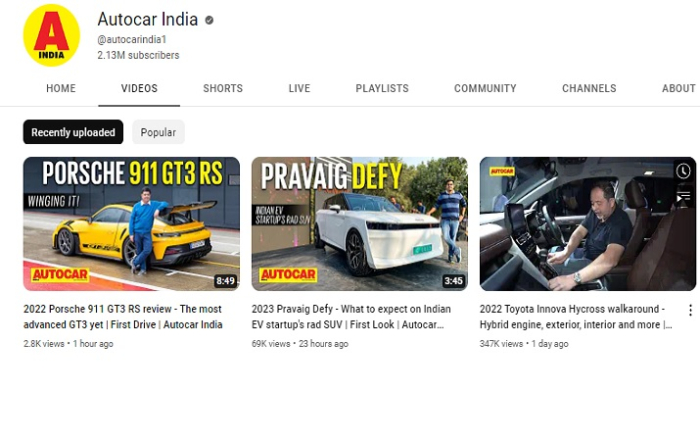
Task: Click the Autocar India channel avatar logo
Action: (x=51, y=35)
